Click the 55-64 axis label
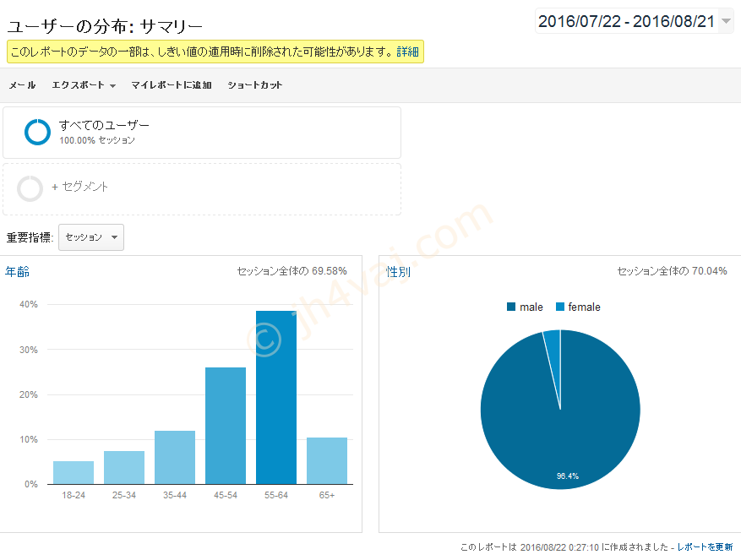This screenshot has height=560, width=741. [276, 495]
